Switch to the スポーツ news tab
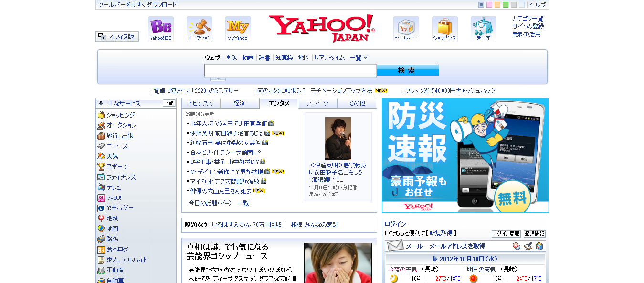 tap(317, 103)
